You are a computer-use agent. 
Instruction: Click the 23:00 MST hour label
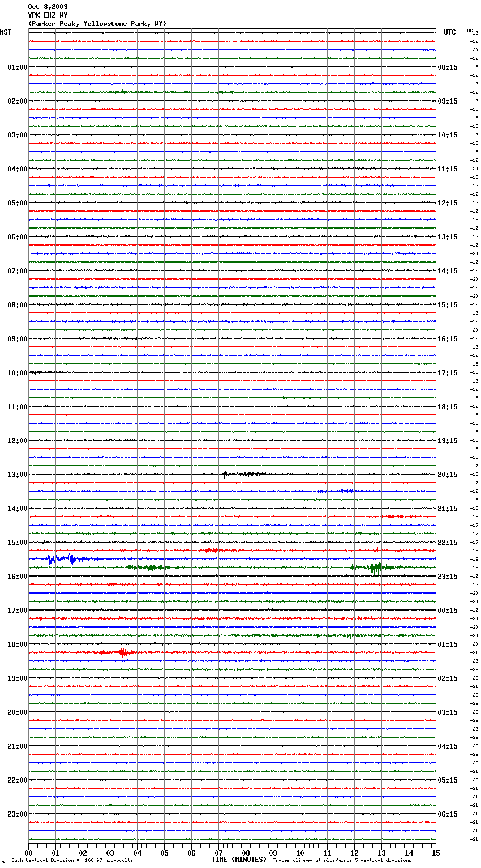point(18,814)
